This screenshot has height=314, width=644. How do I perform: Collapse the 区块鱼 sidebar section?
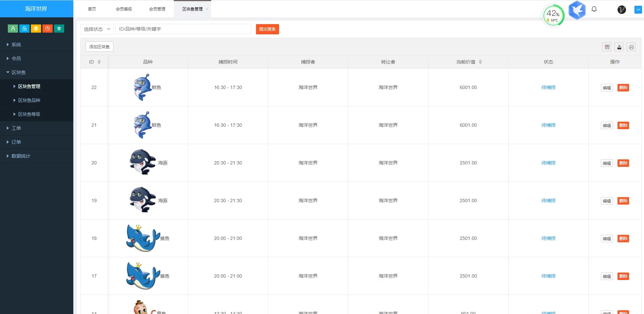[x=18, y=72]
